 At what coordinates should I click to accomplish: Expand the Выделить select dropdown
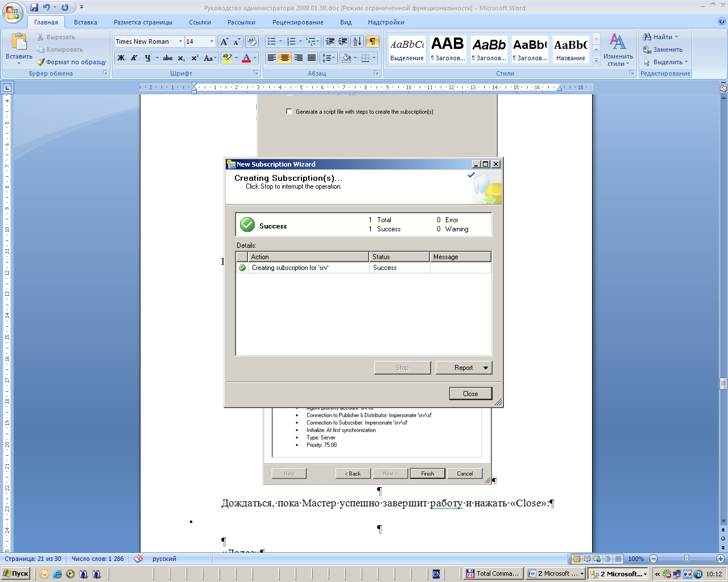coord(686,62)
